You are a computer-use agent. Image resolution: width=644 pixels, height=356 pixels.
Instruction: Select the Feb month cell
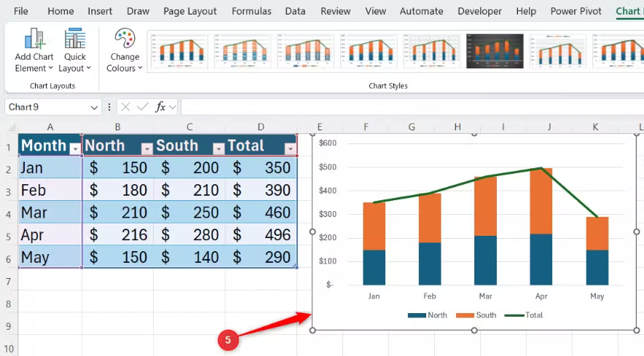50,190
